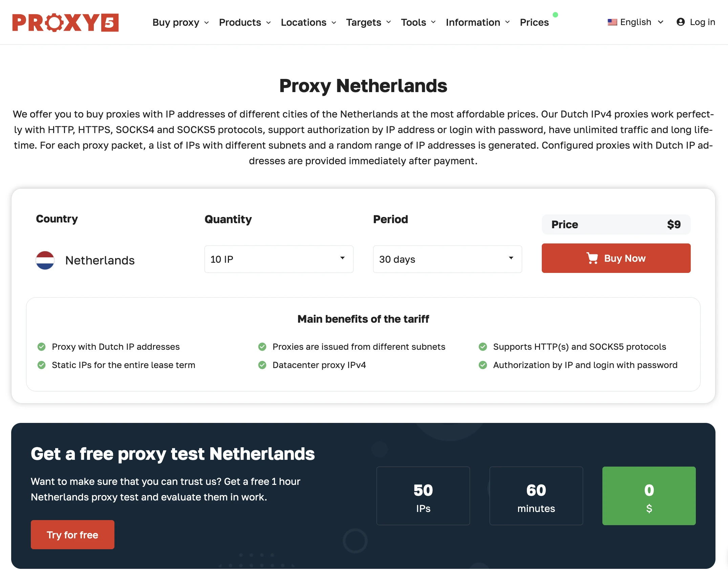Click the green 0 $ price tile
The height and width of the screenshot is (579, 728).
point(649,496)
